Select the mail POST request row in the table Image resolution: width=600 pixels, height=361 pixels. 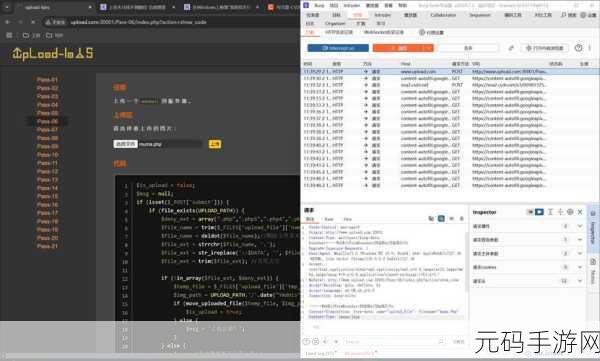coord(450,85)
